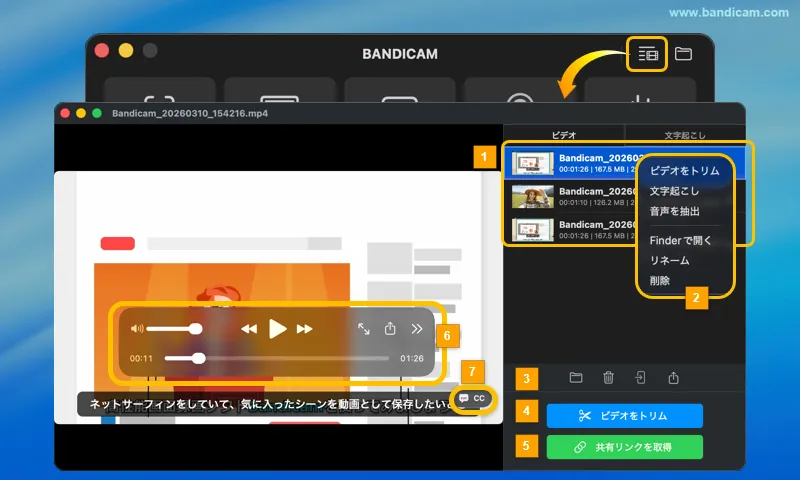The image size is (800, 480).
Task: Choose 削除 from context menu
Action: (659, 281)
